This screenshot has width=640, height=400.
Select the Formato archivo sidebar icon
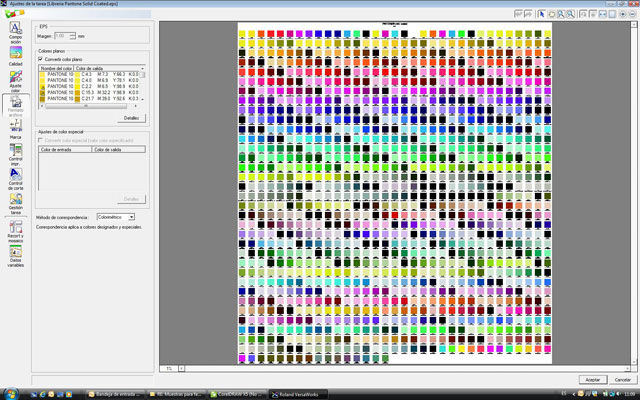(15, 107)
